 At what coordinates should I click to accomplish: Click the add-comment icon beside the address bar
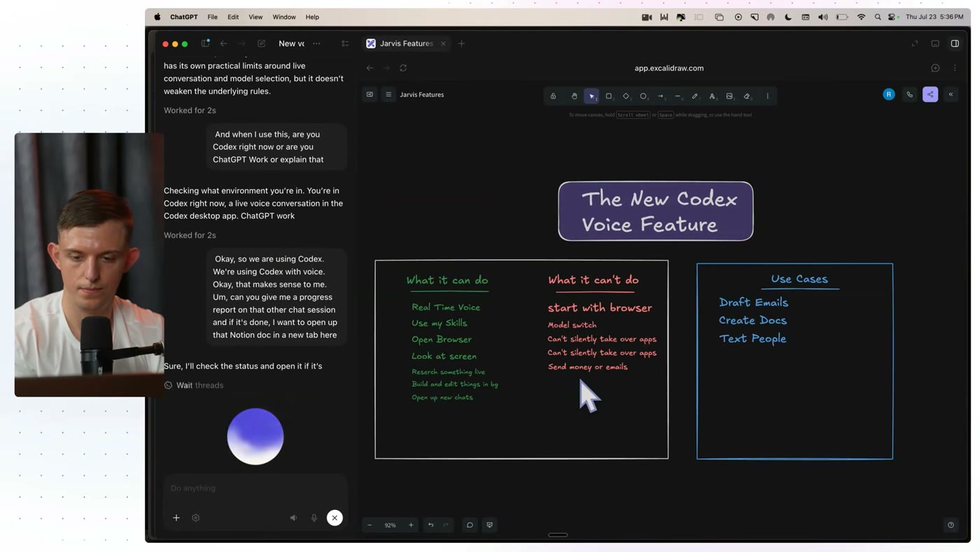tap(935, 68)
